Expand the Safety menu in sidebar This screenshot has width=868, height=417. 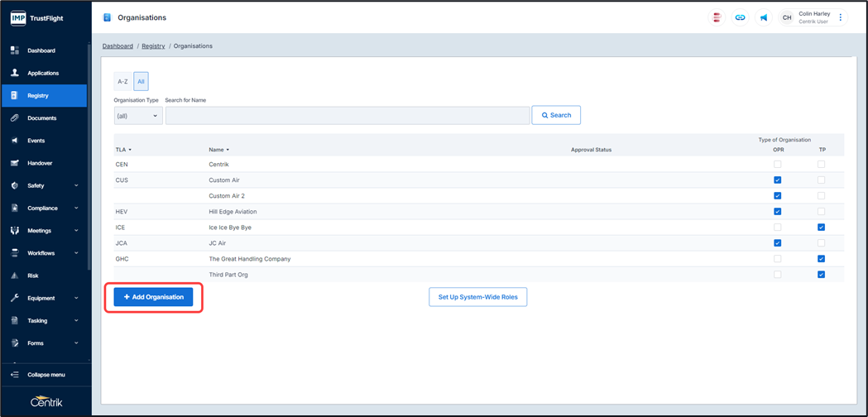pos(76,186)
